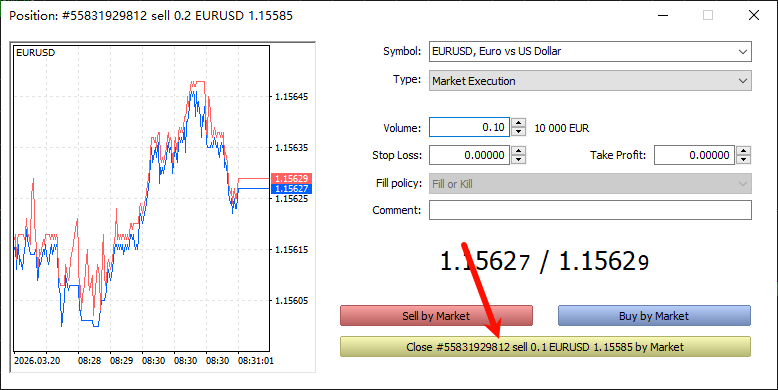Close position #55831929812 by Market

coord(545,347)
